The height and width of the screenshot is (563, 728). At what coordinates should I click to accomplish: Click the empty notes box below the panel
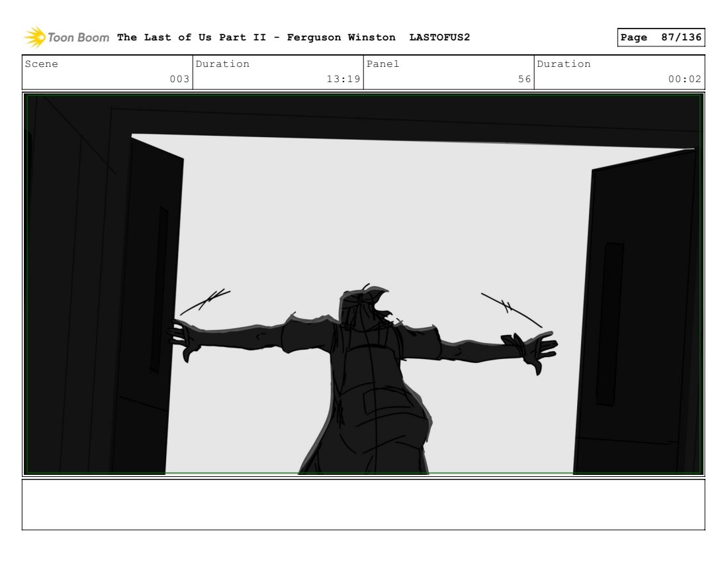click(363, 505)
